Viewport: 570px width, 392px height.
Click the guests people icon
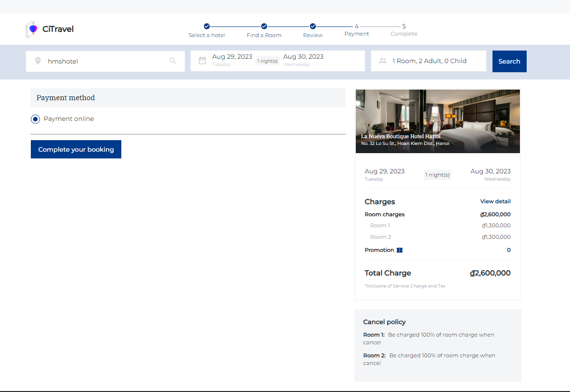tap(383, 61)
